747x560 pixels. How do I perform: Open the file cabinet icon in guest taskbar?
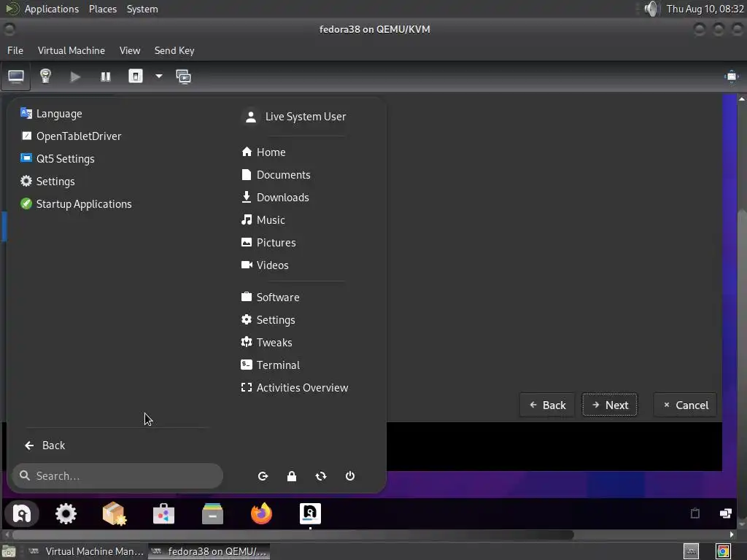pos(212,514)
